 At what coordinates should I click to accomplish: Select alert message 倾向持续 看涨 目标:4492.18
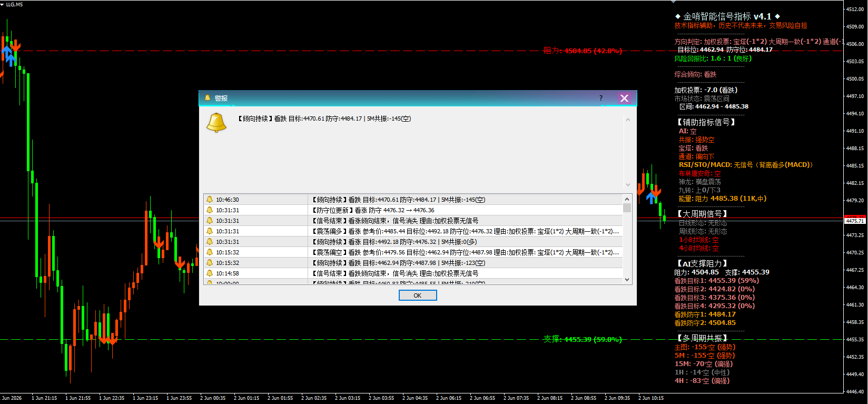point(394,242)
